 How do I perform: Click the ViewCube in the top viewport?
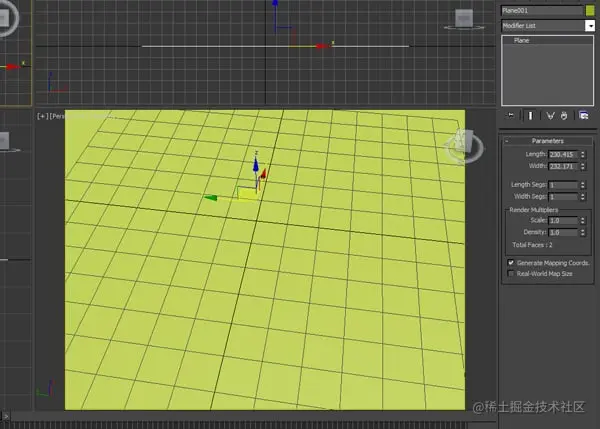click(464, 20)
